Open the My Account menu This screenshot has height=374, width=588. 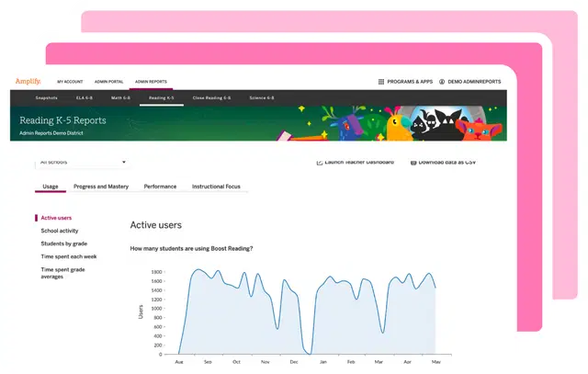pyautogui.click(x=70, y=82)
